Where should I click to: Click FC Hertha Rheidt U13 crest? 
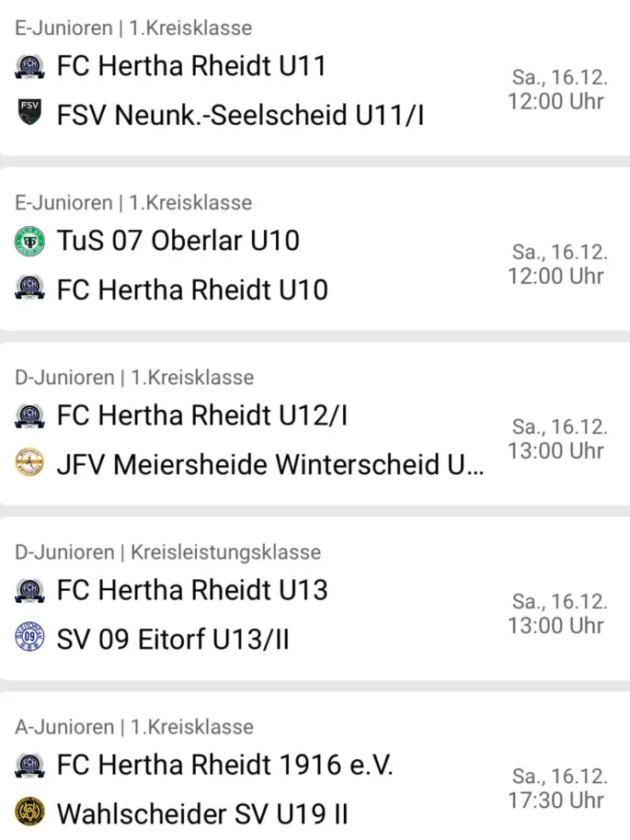(x=29, y=590)
